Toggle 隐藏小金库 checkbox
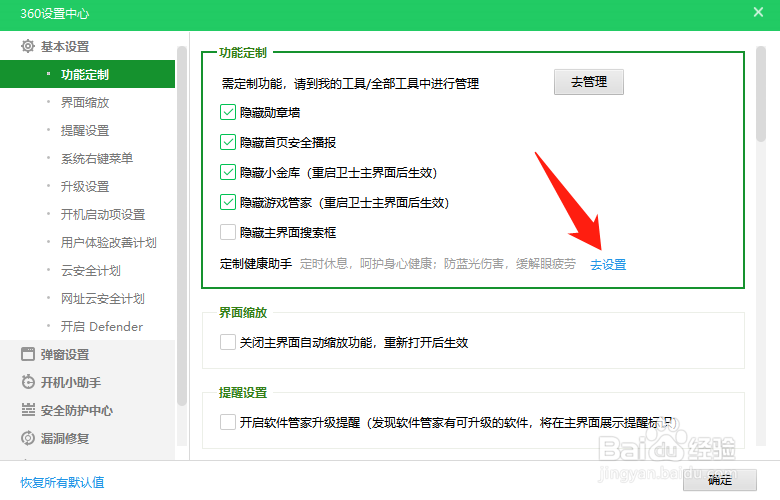This screenshot has height=500, width=780. tap(228, 172)
